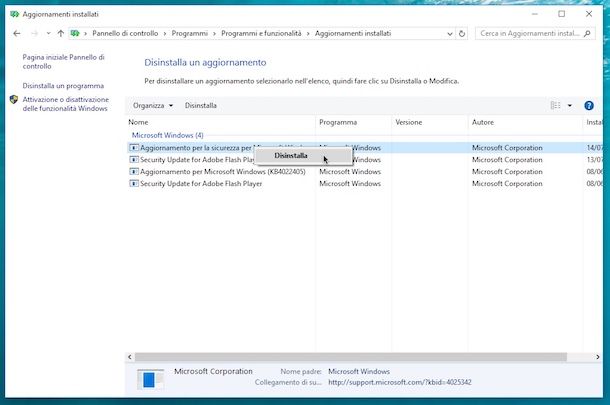Open the Organizza dropdown menu
The image size is (610, 405).
point(152,105)
